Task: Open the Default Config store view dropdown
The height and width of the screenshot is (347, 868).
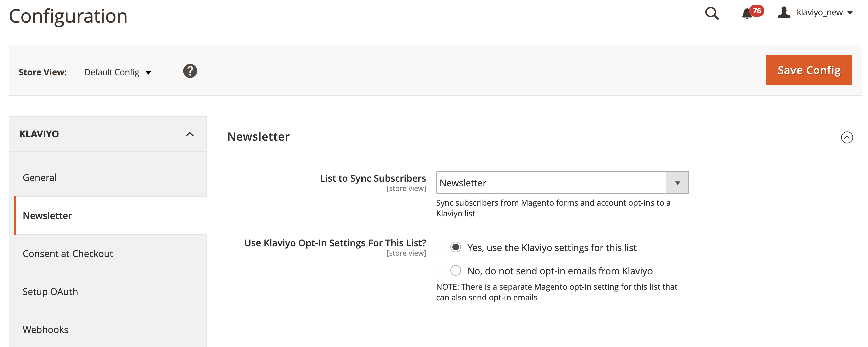Action: point(117,72)
